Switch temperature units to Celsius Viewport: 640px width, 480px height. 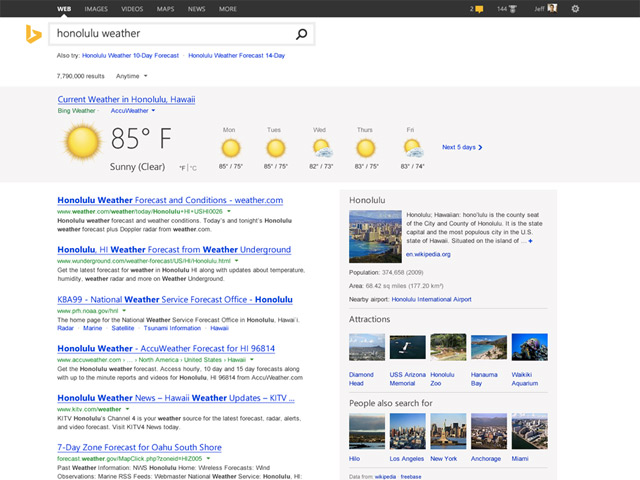pyautogui.click(x=193, y=168)
